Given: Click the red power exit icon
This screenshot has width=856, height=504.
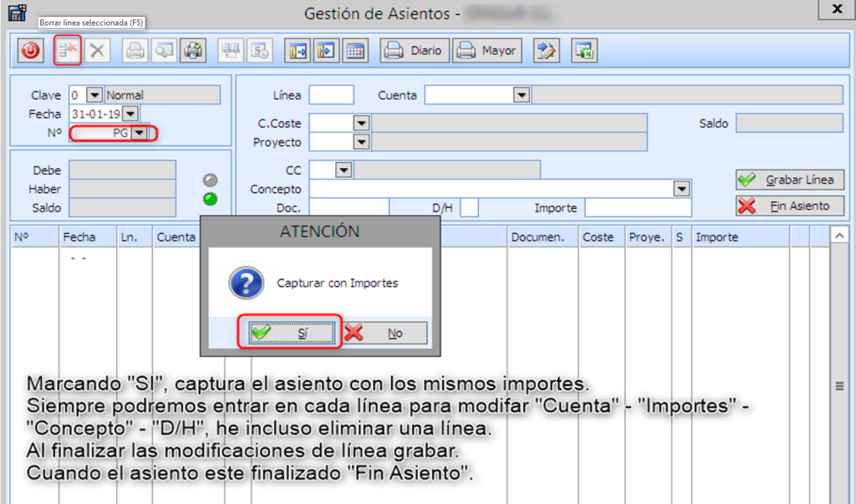Looking at the screenshot, I should (31, 51).
